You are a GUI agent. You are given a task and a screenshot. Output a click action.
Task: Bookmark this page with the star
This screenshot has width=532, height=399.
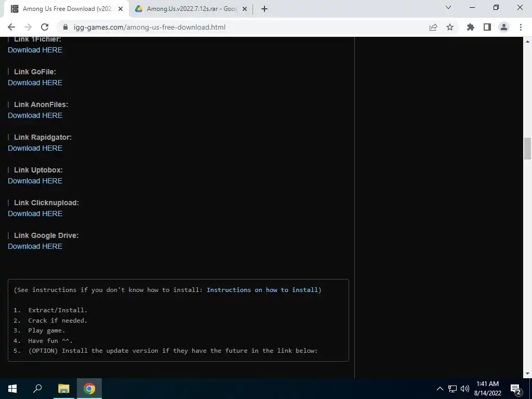[x=450, y=27]
